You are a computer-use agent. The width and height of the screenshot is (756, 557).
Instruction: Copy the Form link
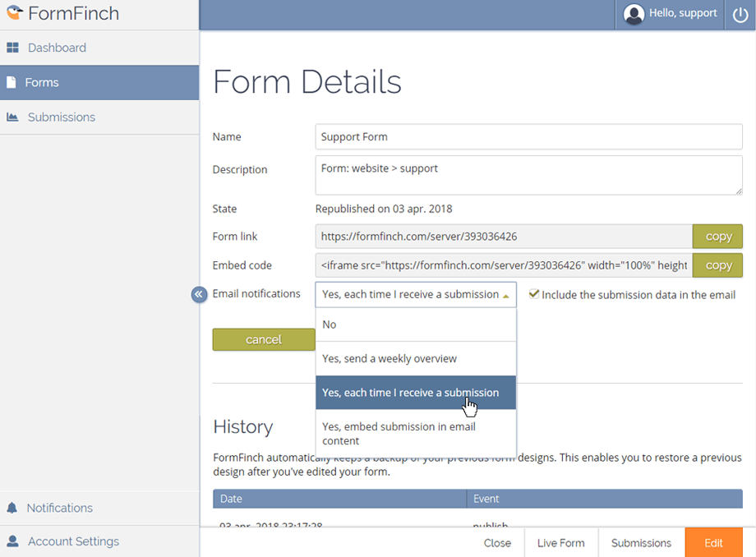tap(717, 236)
